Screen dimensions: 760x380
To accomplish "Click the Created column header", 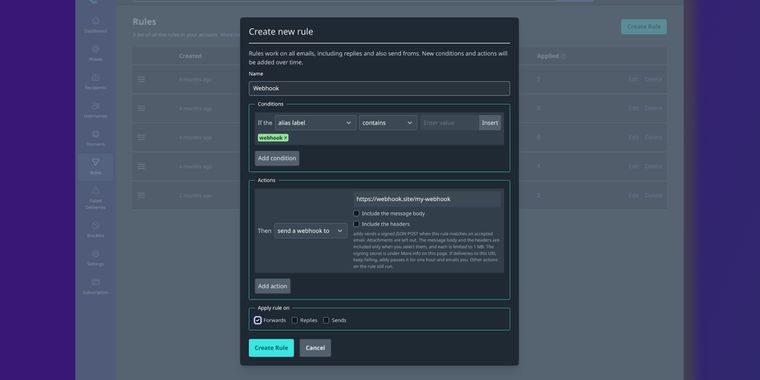I will tap(190, 56).
